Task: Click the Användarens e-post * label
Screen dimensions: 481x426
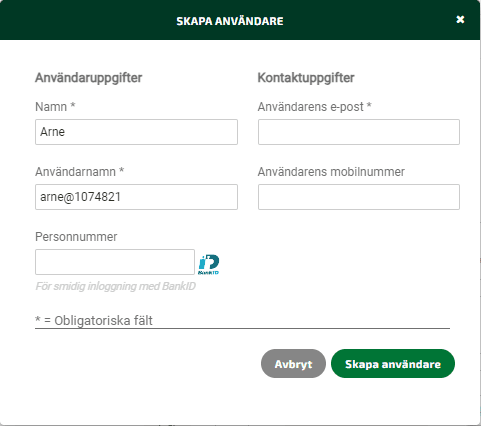Action: coord(314,107)
